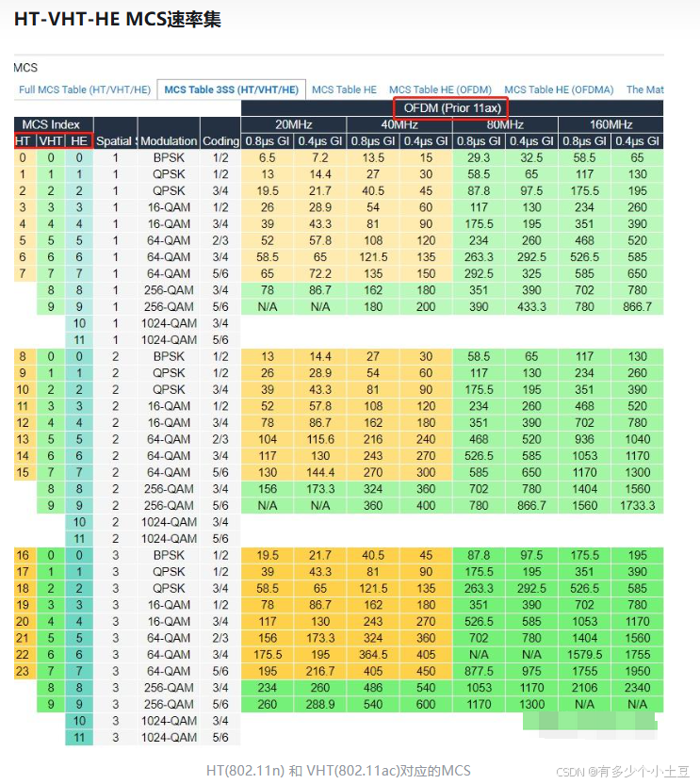Click the 0.4µs GI header under 160MHz

(638, 141)
